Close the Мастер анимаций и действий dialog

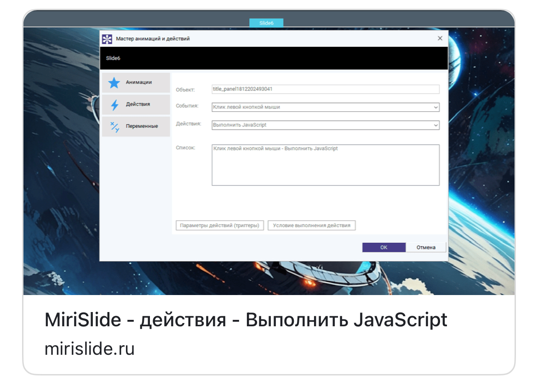coord(440,39)
